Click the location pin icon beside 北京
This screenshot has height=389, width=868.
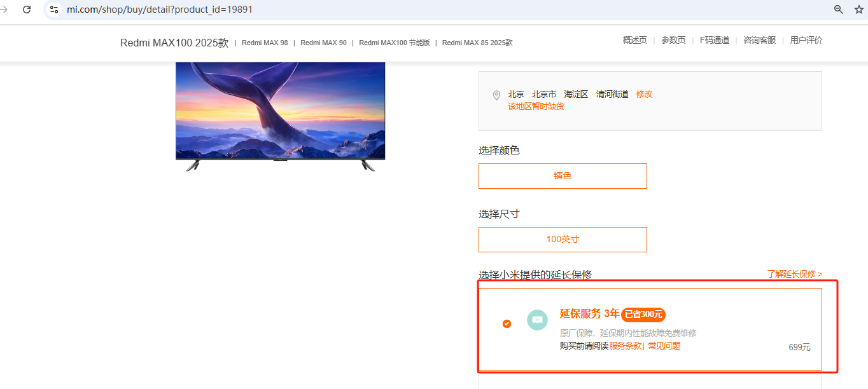[x=496, y=95]
